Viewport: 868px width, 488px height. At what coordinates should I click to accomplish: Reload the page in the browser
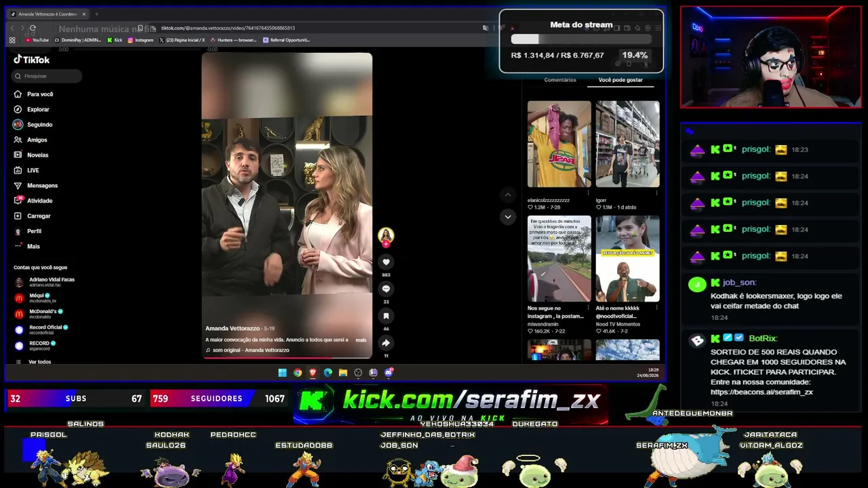click(x=33, y=28)
